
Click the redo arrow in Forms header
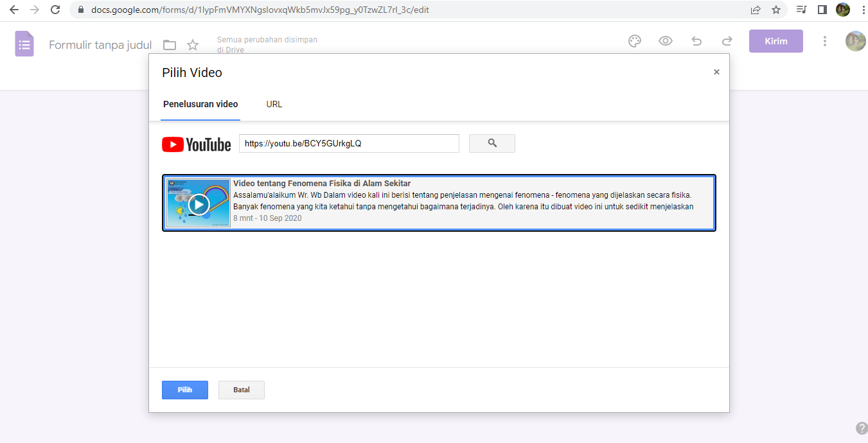point(727,41)
